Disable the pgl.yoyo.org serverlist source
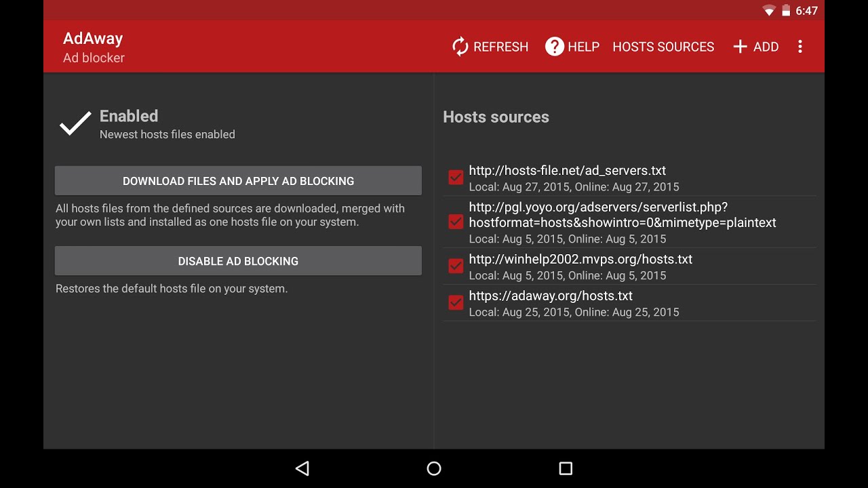 tap(455, 222)
